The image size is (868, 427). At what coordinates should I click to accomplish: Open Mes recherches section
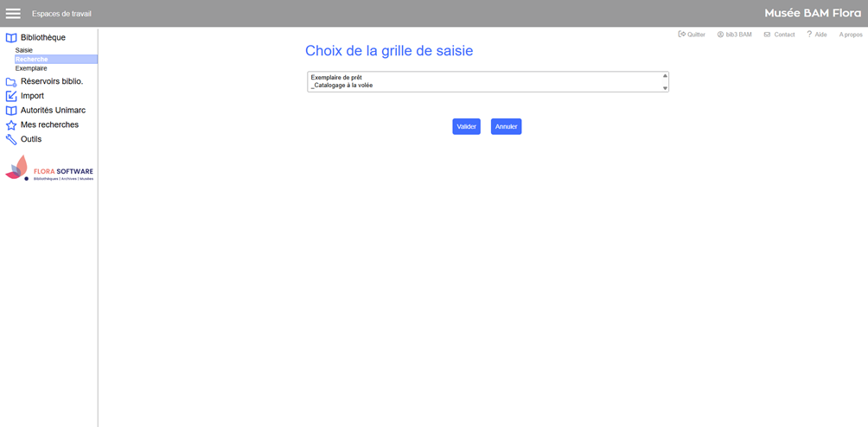50,124
